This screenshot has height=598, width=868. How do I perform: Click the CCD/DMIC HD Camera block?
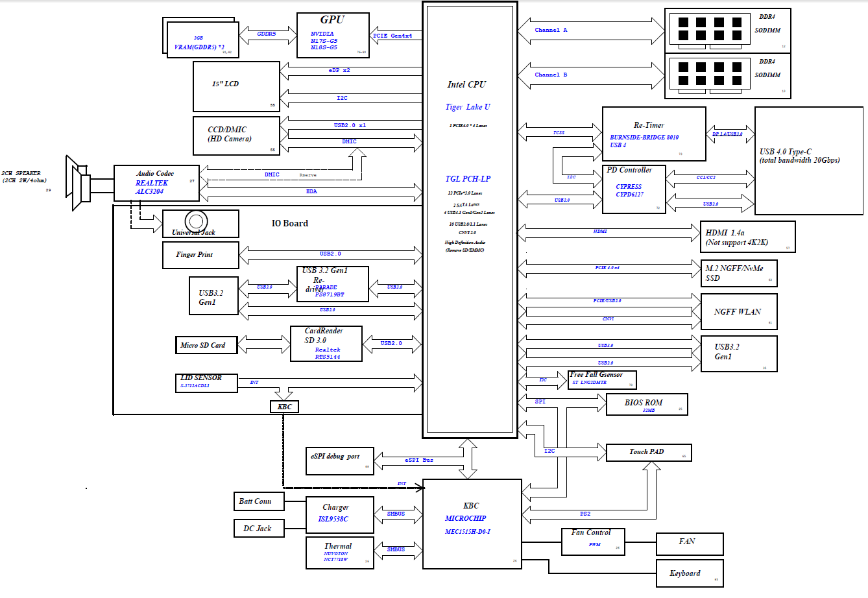(x=236, y=136)
